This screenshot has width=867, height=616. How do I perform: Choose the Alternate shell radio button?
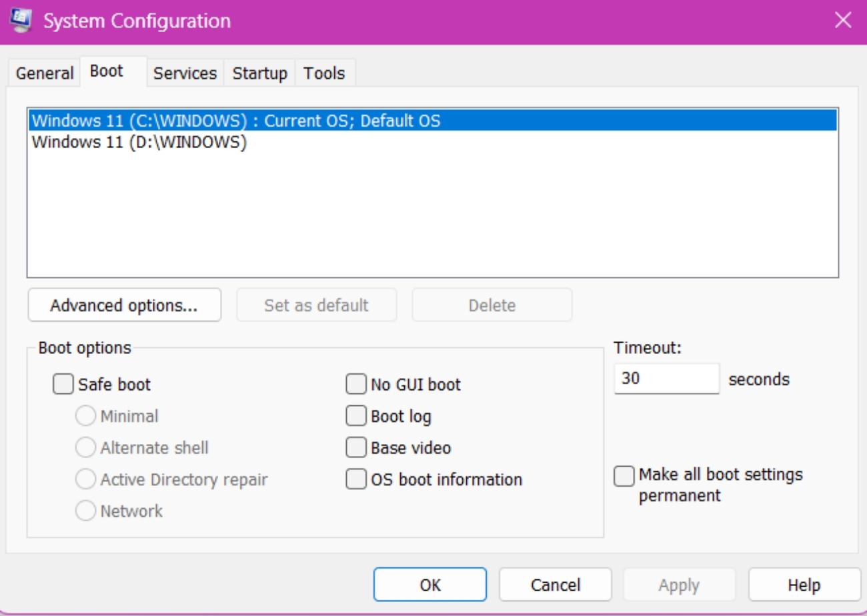coord(85,447)
